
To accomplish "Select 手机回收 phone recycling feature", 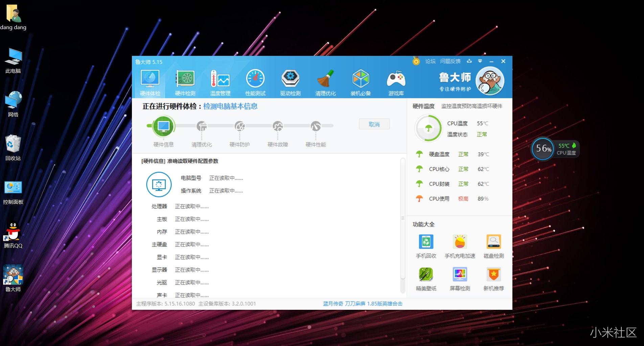I will pyautogui.click(x=426, y=246).
